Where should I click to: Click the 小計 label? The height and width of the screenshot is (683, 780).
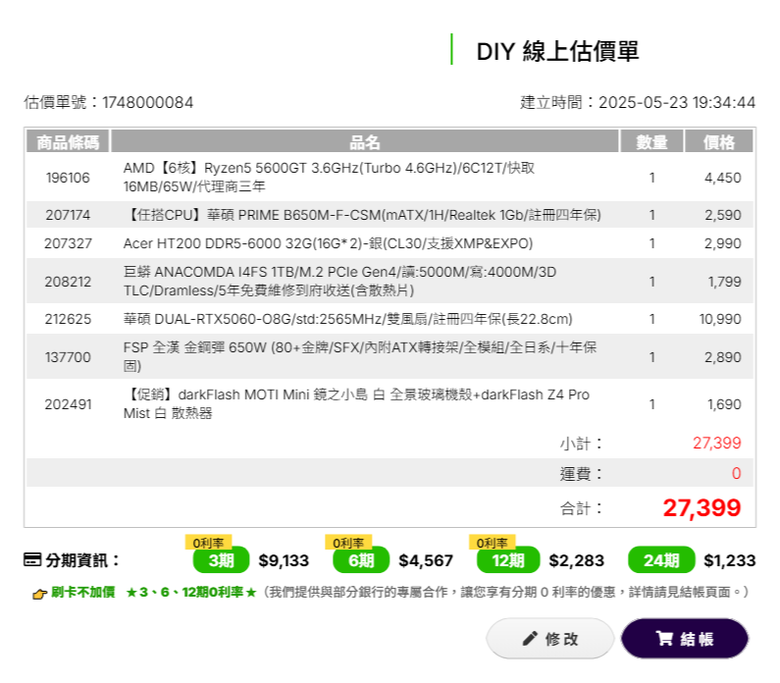[581, 443]
